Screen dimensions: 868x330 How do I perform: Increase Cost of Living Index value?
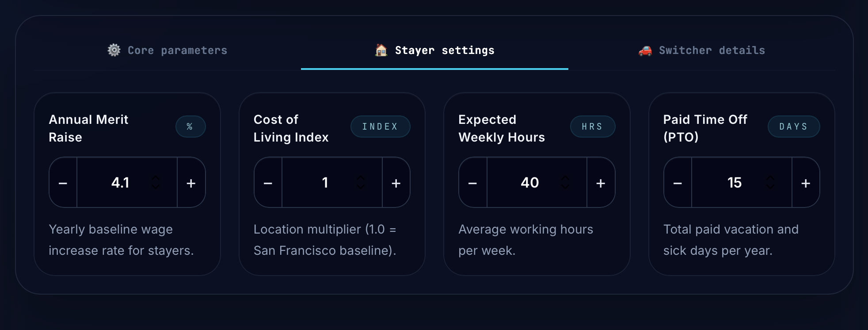point(396,183)
